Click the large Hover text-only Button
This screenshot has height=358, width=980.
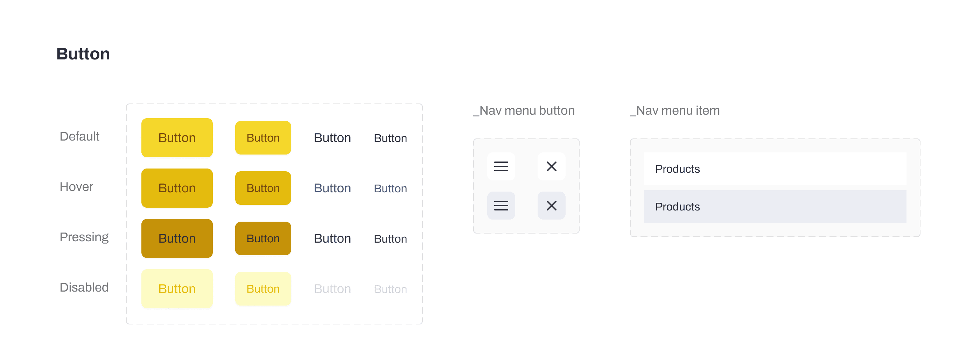pos(332,188)
